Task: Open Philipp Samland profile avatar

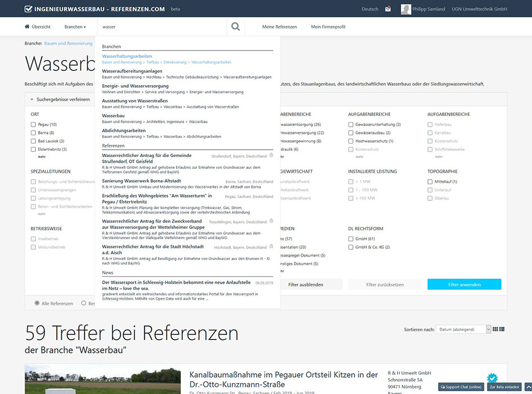Action: tap(405, 8)
